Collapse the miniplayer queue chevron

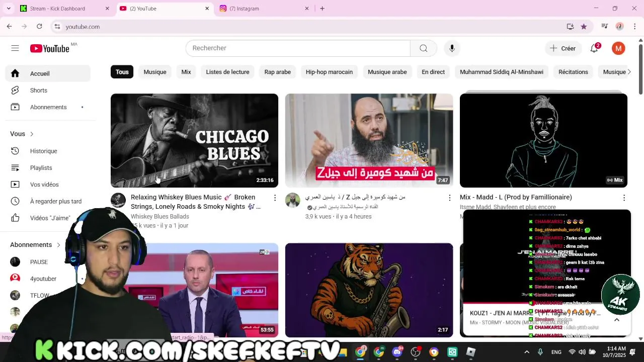point(617,319)
